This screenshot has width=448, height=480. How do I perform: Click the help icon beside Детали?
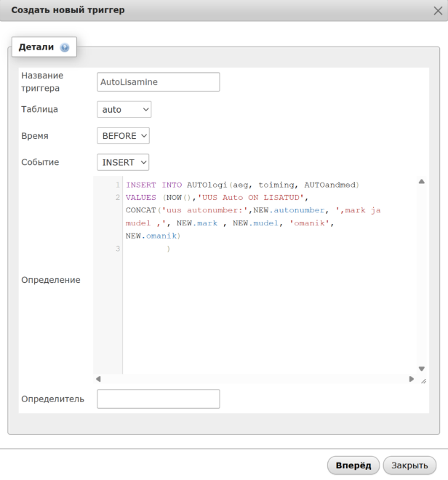65,47
